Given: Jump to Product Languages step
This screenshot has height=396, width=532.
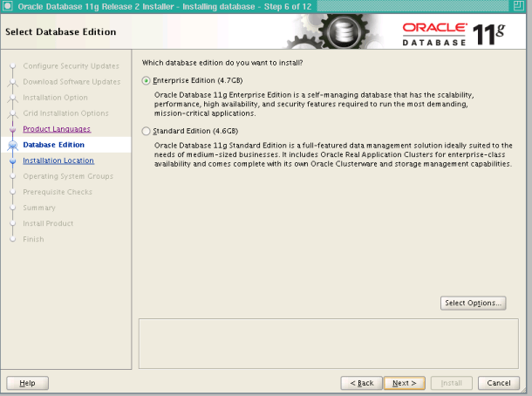Looking at the screenshot, I should point(57,129).
